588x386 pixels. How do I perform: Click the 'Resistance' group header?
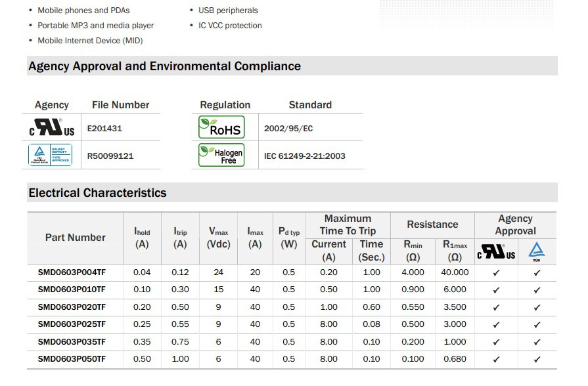click(x=432, y=225)
